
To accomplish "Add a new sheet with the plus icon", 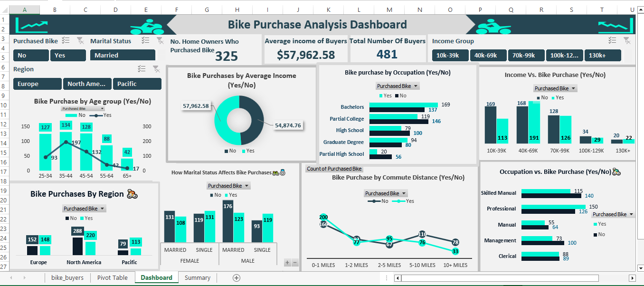I will pyautogui.click(x=237, y=278).
